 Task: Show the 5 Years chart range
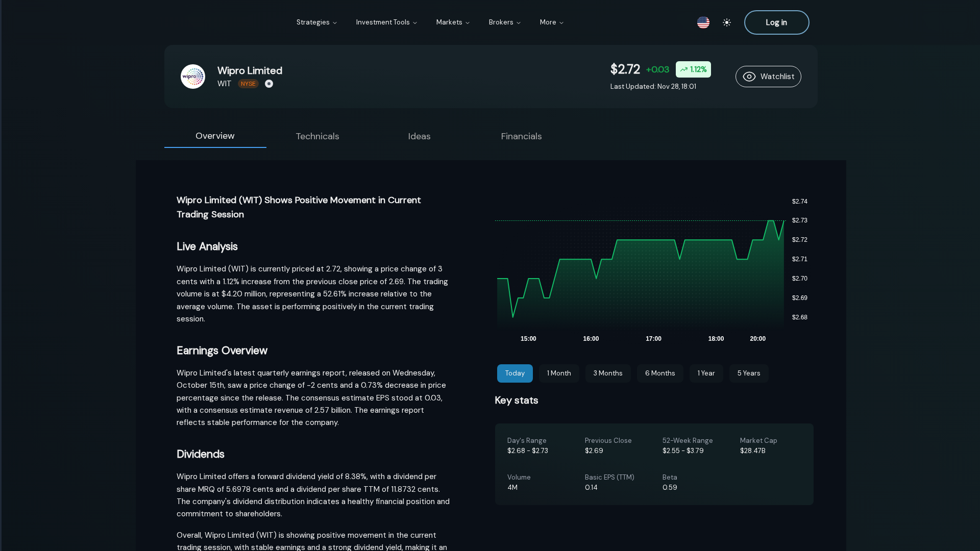click(748, 373)
